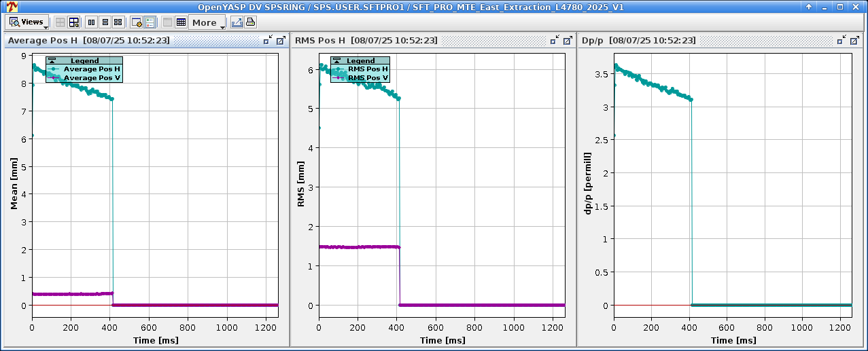
Task: Click the RMS Pos H legend entry
Action: (368, 69)
